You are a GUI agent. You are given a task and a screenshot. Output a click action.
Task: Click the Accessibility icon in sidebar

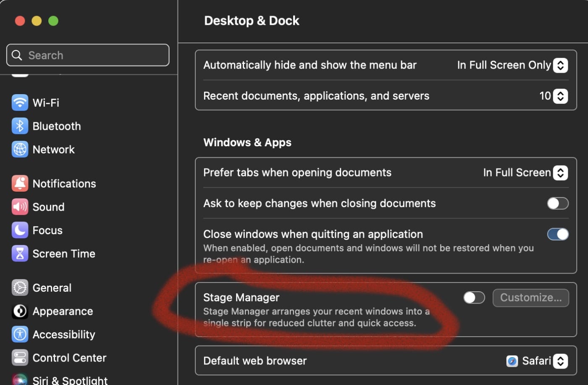[x=20, y=335]
